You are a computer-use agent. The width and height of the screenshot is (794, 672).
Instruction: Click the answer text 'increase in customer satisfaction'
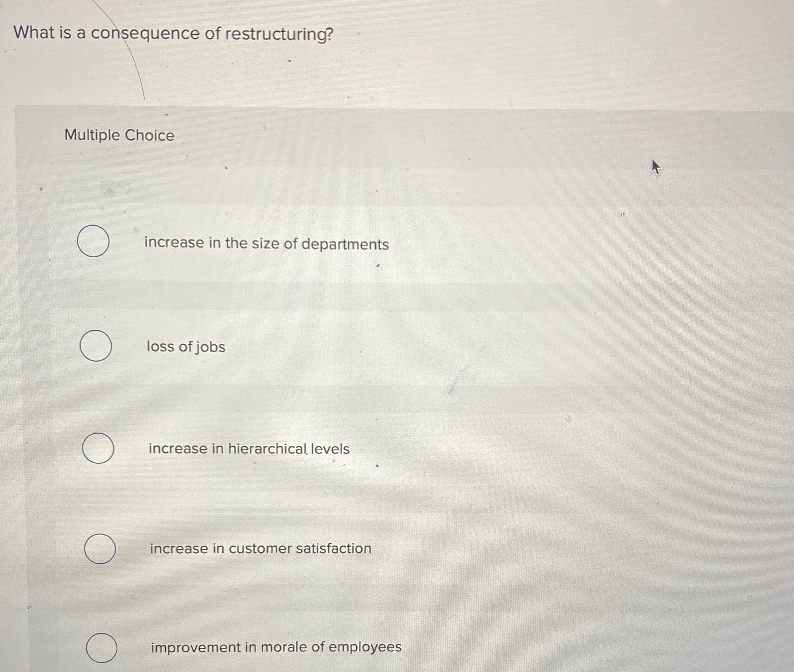coord(260,549)
